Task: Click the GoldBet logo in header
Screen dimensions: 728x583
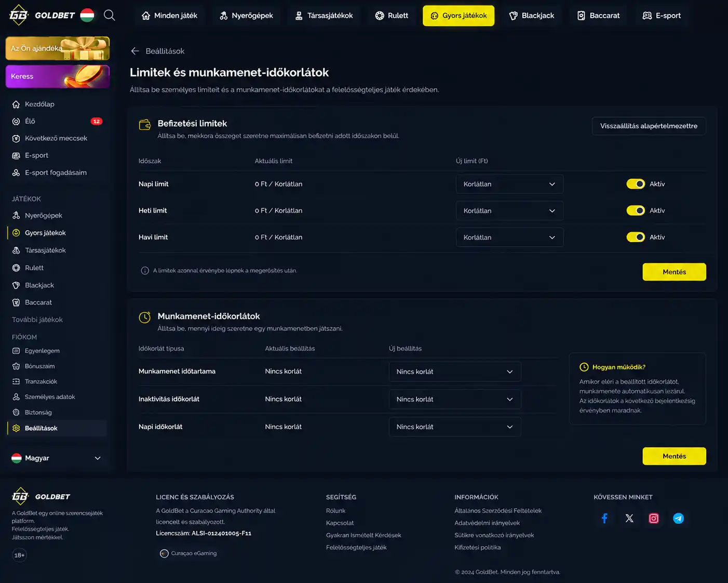Action: (42, 15)
